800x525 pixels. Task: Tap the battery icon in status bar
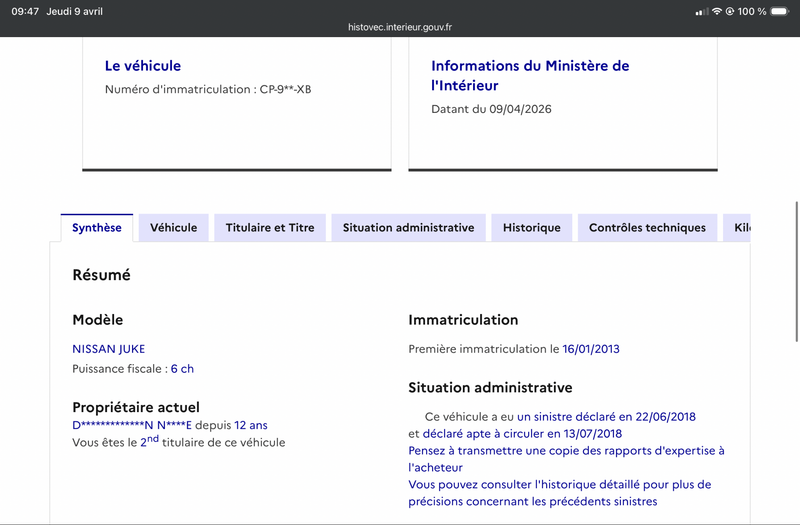point(780,11)
